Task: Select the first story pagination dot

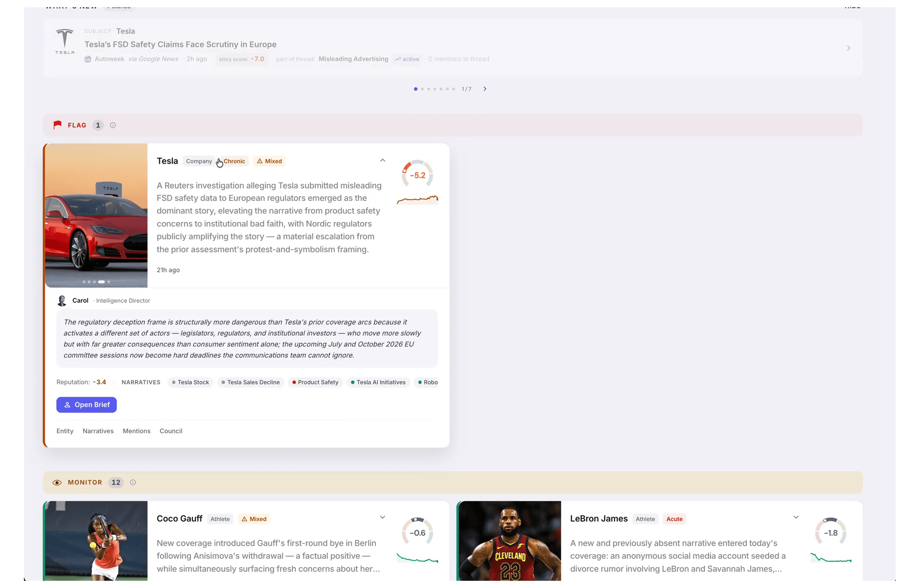Action: 416,89
